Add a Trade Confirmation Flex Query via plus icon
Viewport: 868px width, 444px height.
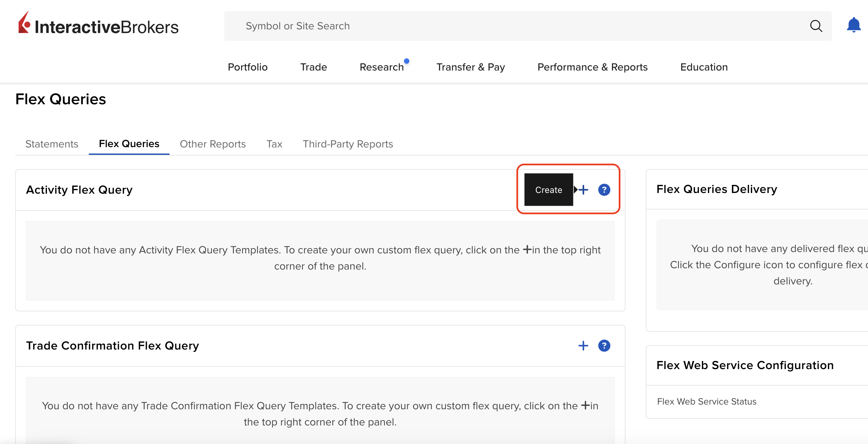click(583, 345)
